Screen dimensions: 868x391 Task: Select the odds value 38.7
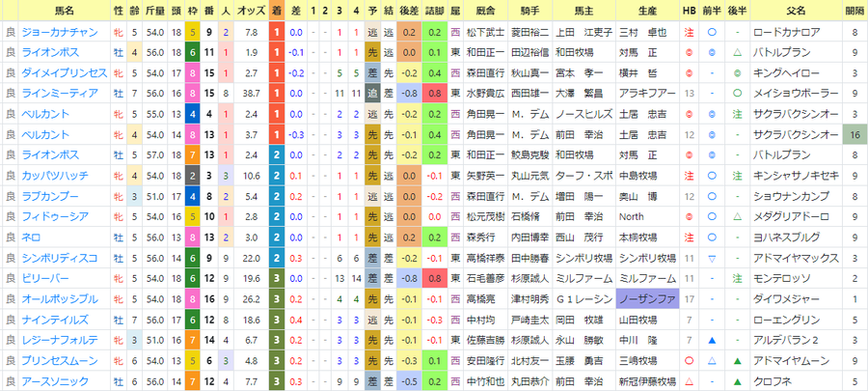251,94
